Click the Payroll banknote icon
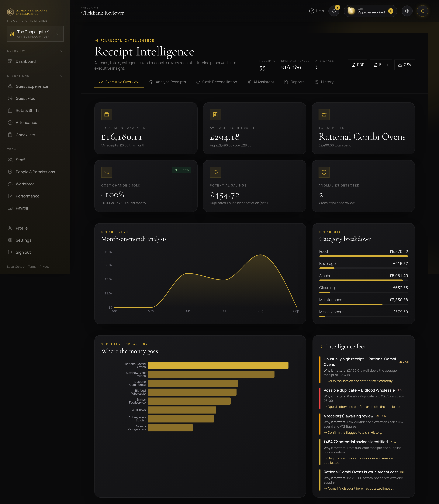This screenshot has height=504, width=439. click(10, 208)
